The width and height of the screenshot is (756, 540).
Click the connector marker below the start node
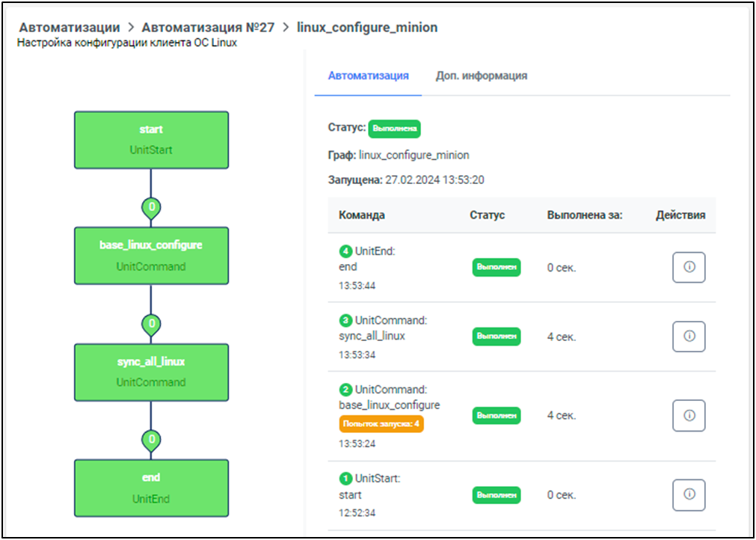[x=151, y=207]
